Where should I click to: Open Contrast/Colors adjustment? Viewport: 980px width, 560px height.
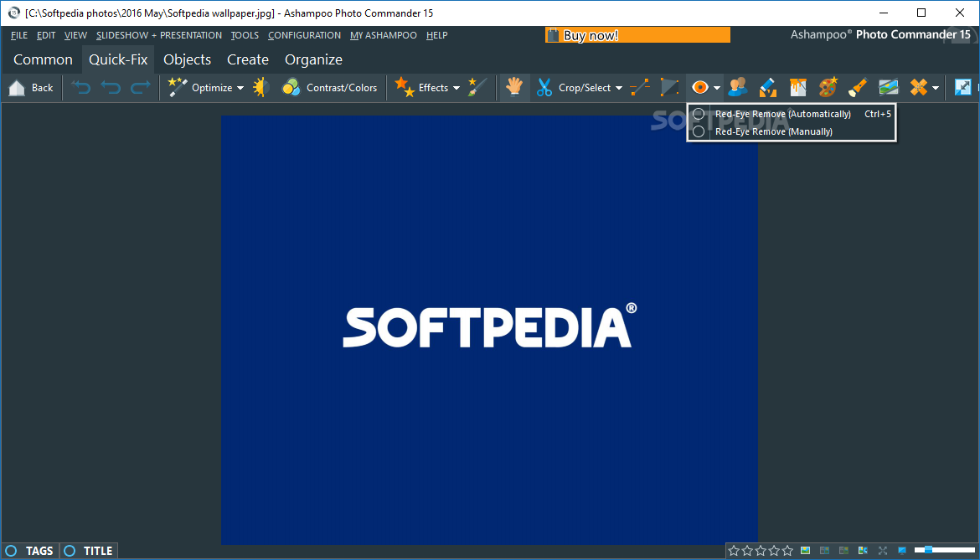coord(329,87)
